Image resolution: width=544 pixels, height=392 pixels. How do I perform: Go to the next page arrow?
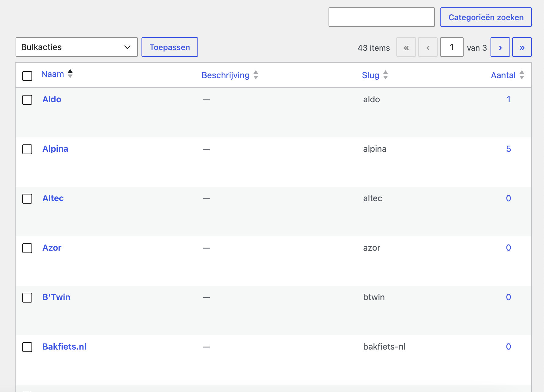500,47
